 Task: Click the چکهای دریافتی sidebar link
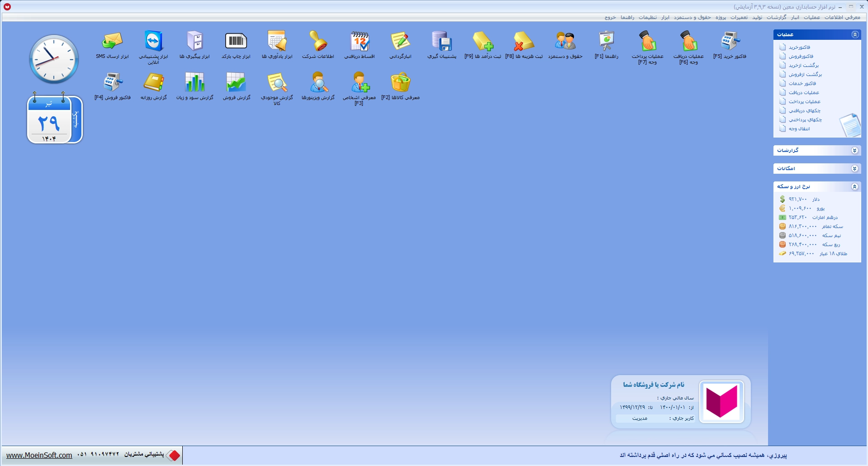coord(805,110)
